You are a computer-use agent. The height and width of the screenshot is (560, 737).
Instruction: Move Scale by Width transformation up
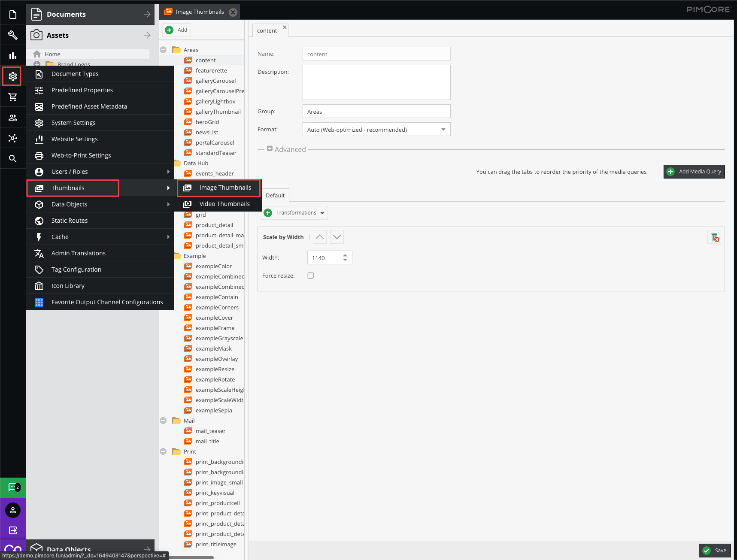[320, 237]
